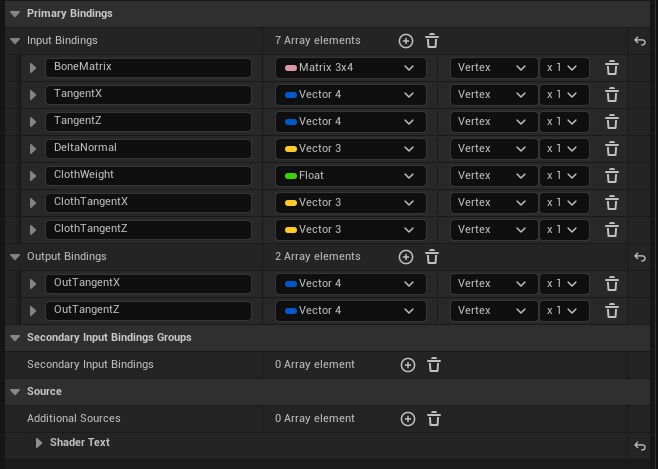This screenshot has height=469, width=658.
Task: Delete the BoneMatrix binding row
Action: click(x=612, y=68)
